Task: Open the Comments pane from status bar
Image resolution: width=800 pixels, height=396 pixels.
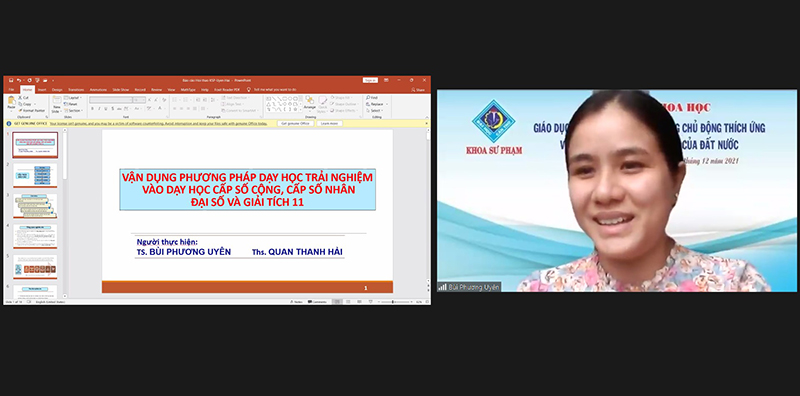Action: pyautogui.click(x=317, y=302)
